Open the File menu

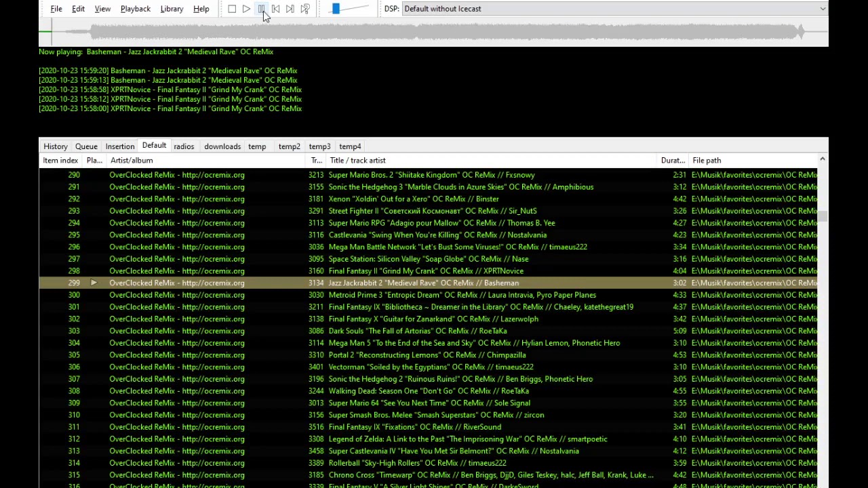coord(56,9)
